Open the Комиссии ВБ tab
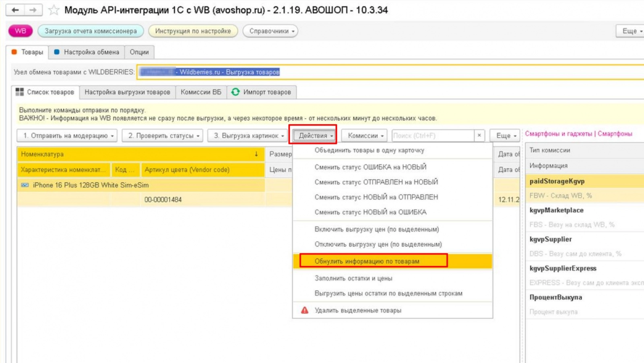Screen dimensions: 644x363 pos(201,92)
